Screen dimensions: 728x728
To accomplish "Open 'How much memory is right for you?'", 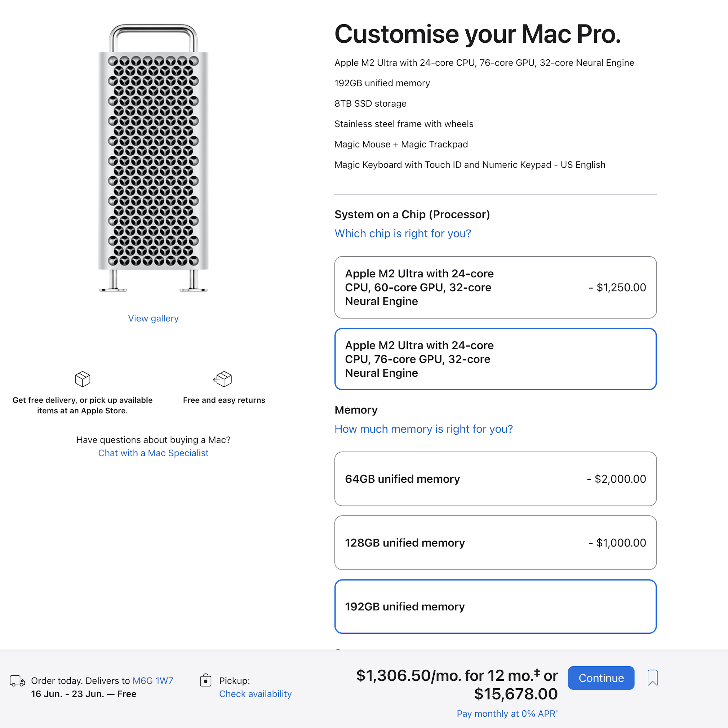I will [423, 429].
